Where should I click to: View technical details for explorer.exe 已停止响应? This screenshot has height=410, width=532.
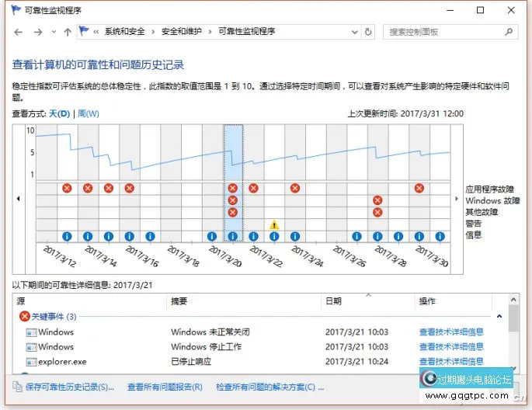click(451, 362)
